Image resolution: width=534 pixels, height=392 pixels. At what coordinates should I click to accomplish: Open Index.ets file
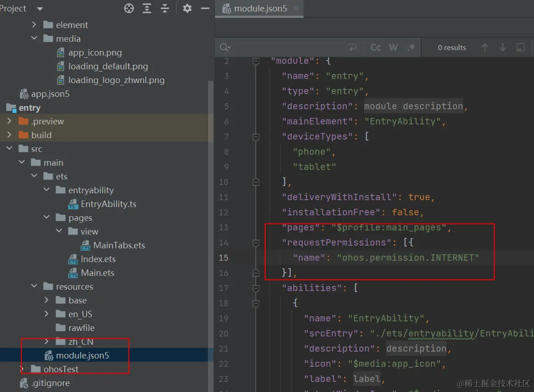click(x=98, y=259)
